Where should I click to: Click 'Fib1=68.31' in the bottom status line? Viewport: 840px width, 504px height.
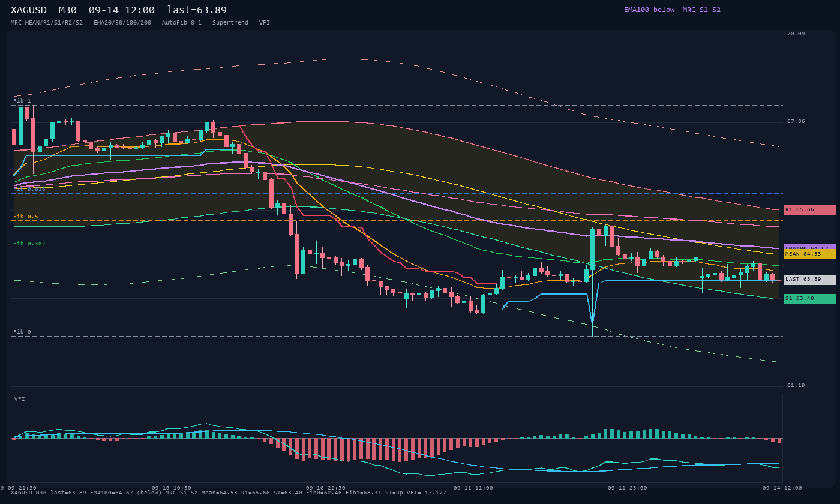[x=364, y=493]
